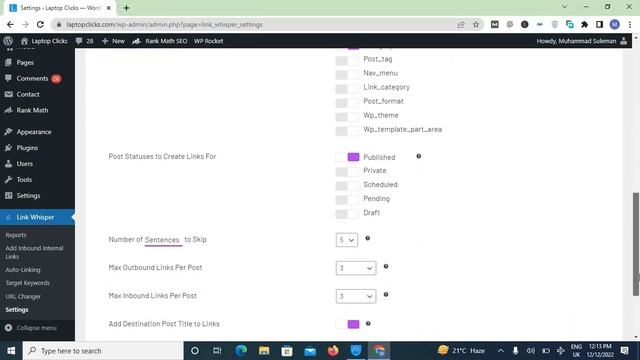Open Number of Sentences to Skip dropdown
The image size is (640, 360).
347,240
